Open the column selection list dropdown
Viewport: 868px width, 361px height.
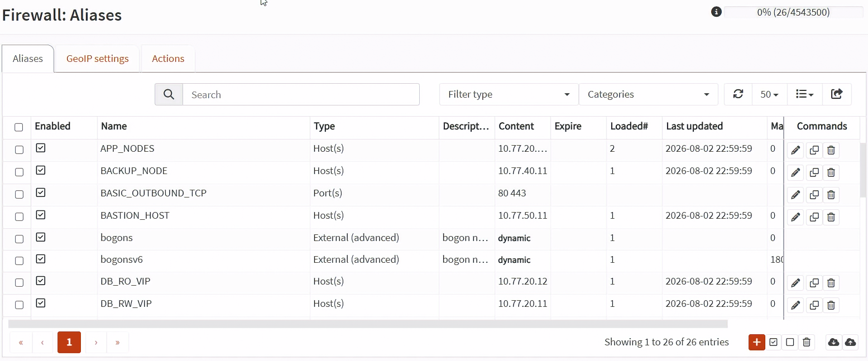pos(804,94)
